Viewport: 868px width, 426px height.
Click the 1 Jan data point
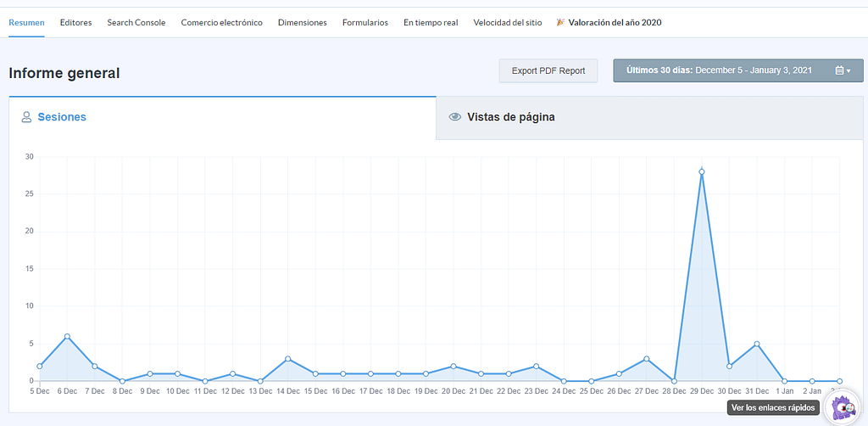click(784, 381)
